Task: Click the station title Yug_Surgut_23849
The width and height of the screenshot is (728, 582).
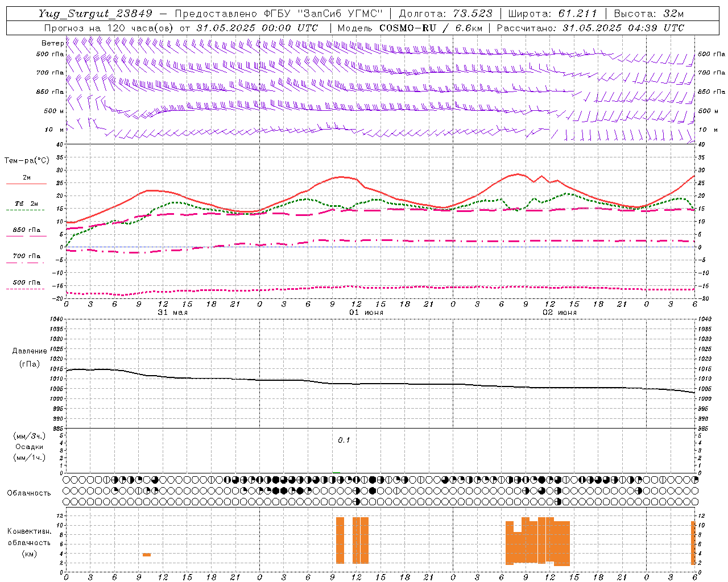Action: point(96,14)
